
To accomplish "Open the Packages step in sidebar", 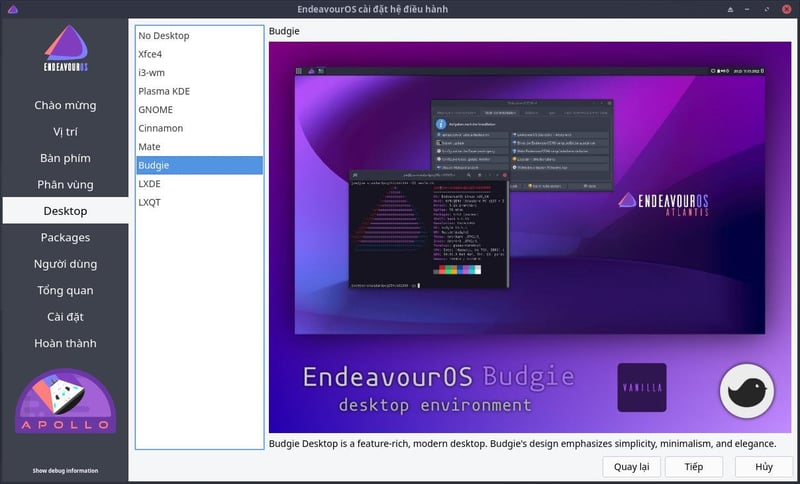I will tap(65, 237).
